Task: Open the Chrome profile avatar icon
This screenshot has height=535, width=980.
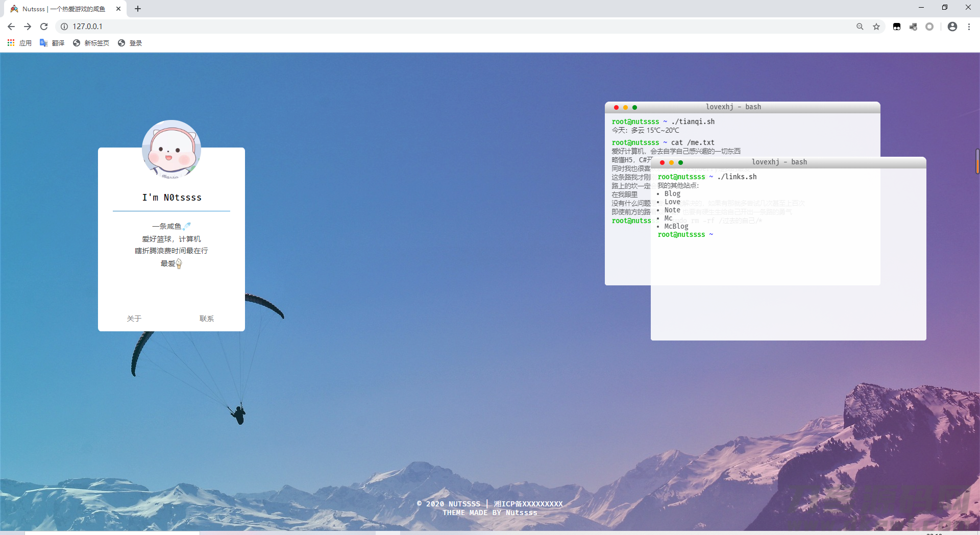Action: [x=952, y=27]
